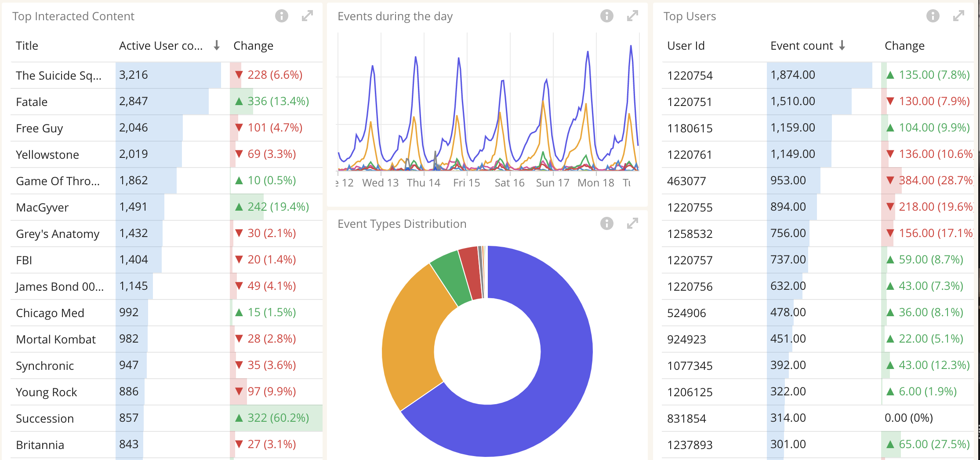Viewport: 980px width, 460px height.
Task: Select user ID 1220754
Action: click(690, 76)
